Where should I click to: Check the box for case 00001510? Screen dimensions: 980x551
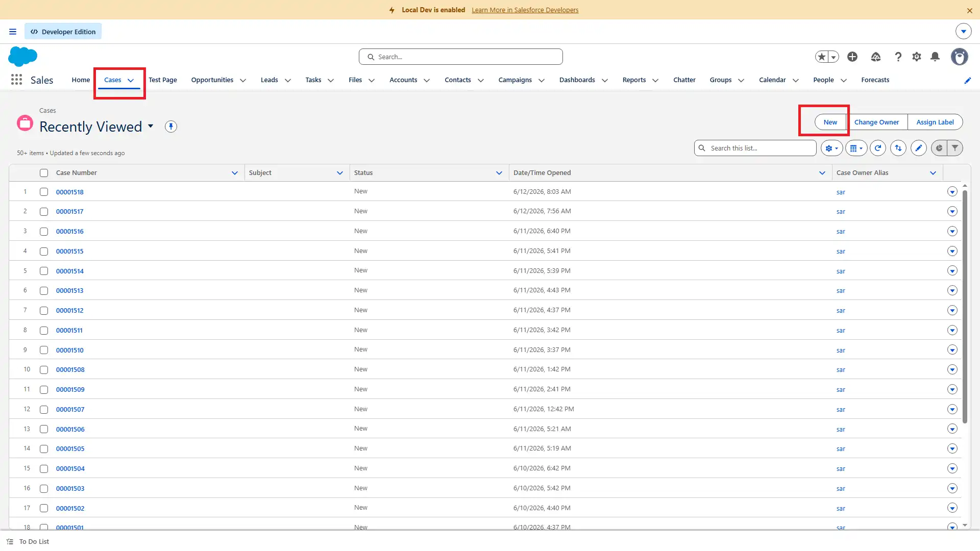(x=44, y=350)
